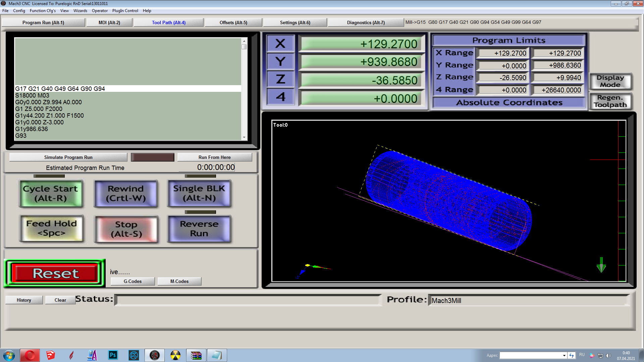644x362 pixels.
Task: Open Photoshop from the taskbar
Action: (x=113, y=355)
